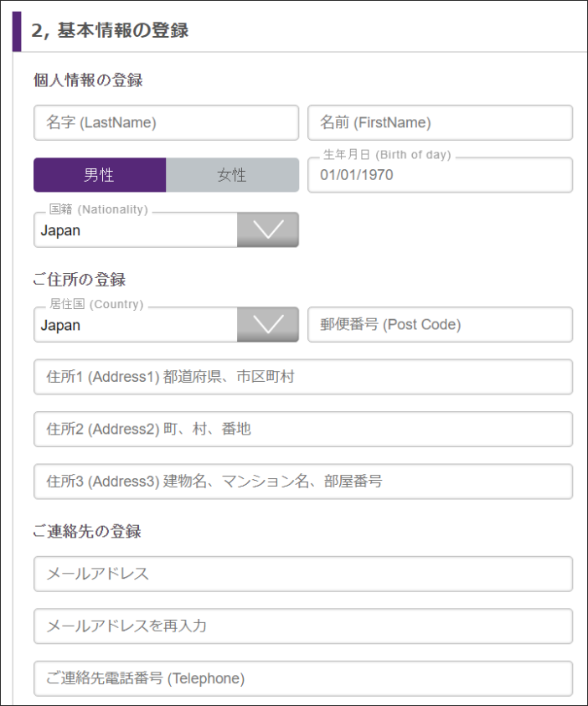The width and height of the screenshot is (588, 706).
Task: Click the 住所2 (Address2) field
Action: 303,429
